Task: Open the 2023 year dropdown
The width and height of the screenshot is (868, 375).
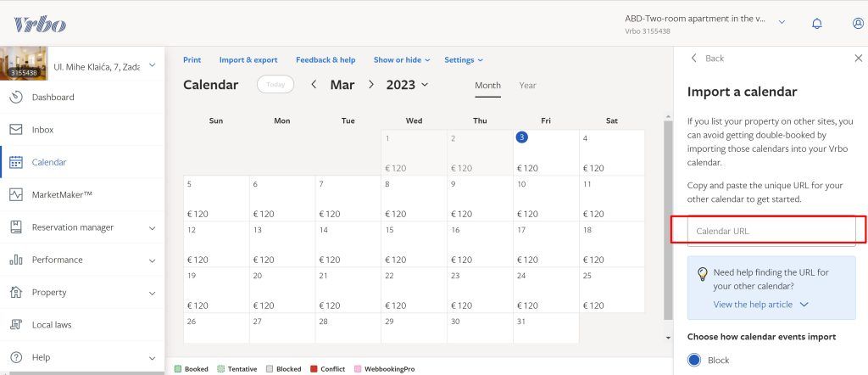Action: pos(407,85)
